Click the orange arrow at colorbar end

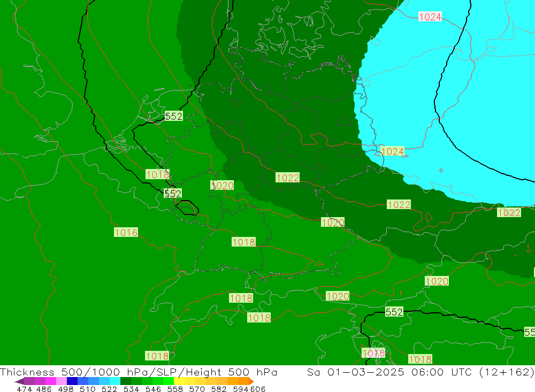251,381
